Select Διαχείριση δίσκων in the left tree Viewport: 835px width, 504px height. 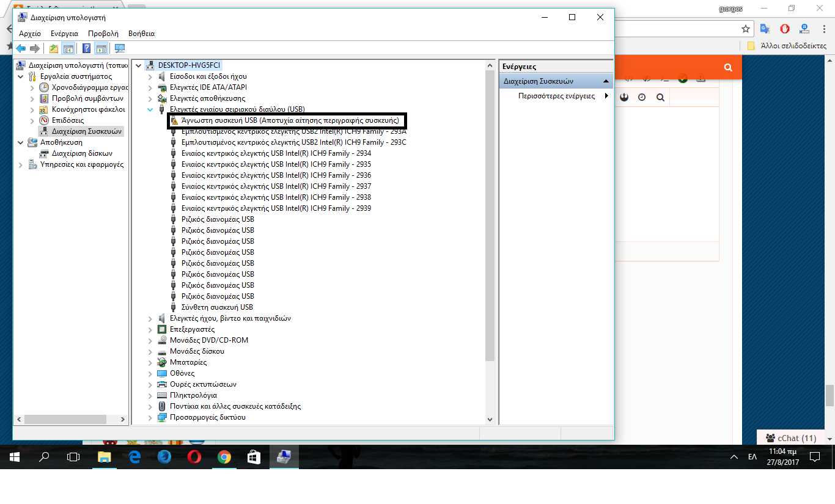(82, 153)
